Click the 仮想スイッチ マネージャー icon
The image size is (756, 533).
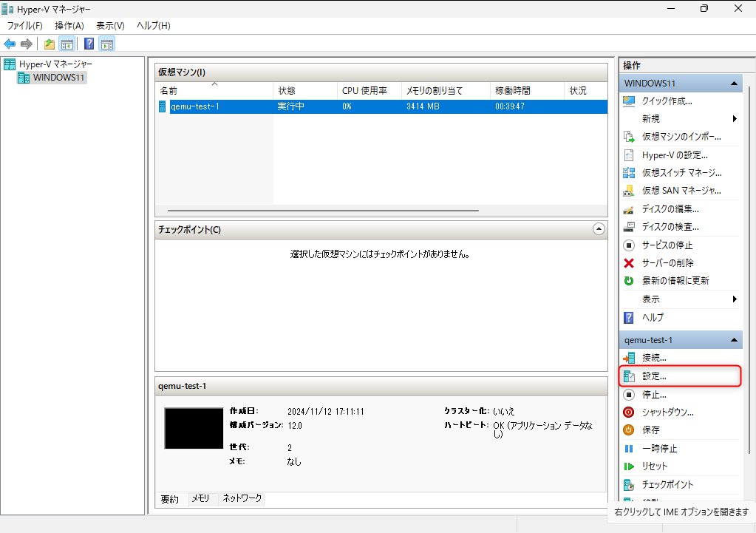[x=629, y=173]
